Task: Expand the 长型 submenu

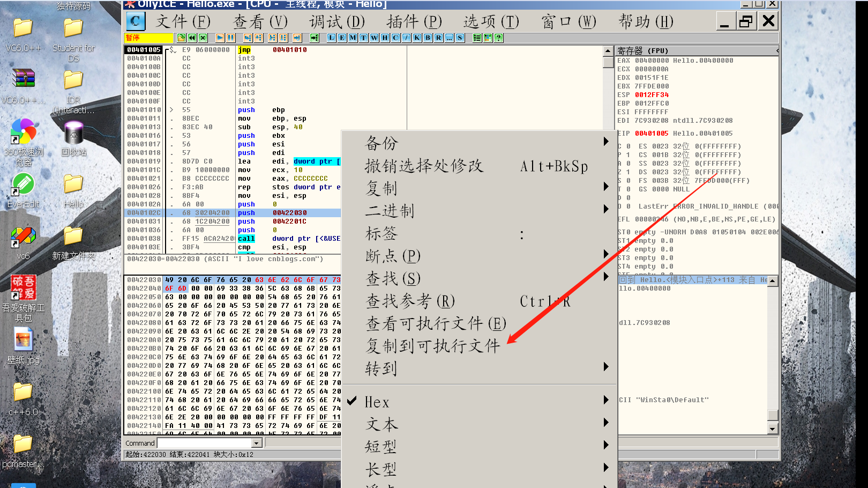Action: (x=478, y=469)
